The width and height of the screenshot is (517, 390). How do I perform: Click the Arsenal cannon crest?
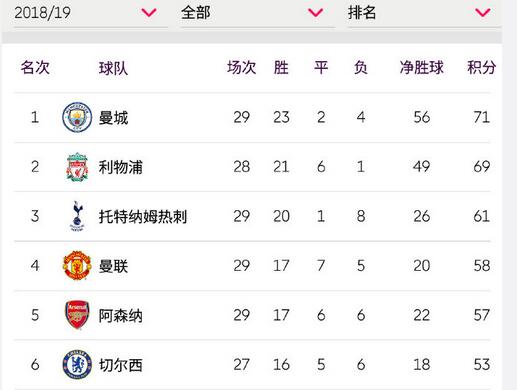tap(77, 315)
